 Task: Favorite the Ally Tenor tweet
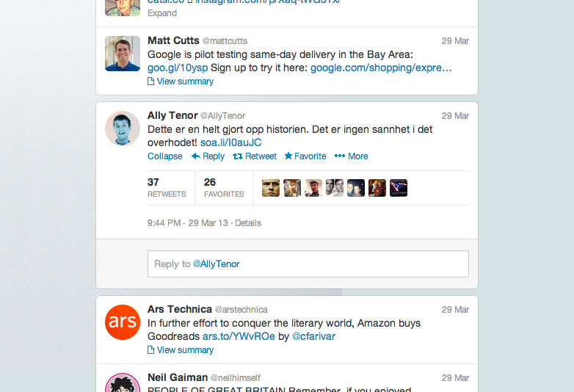tap(305, 156)
